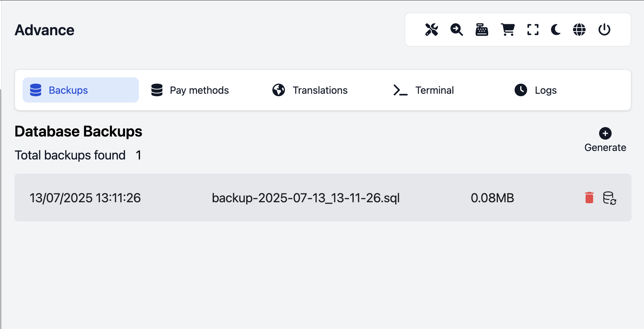
Task: Switch to Pay methods tab
Action: 190,90
